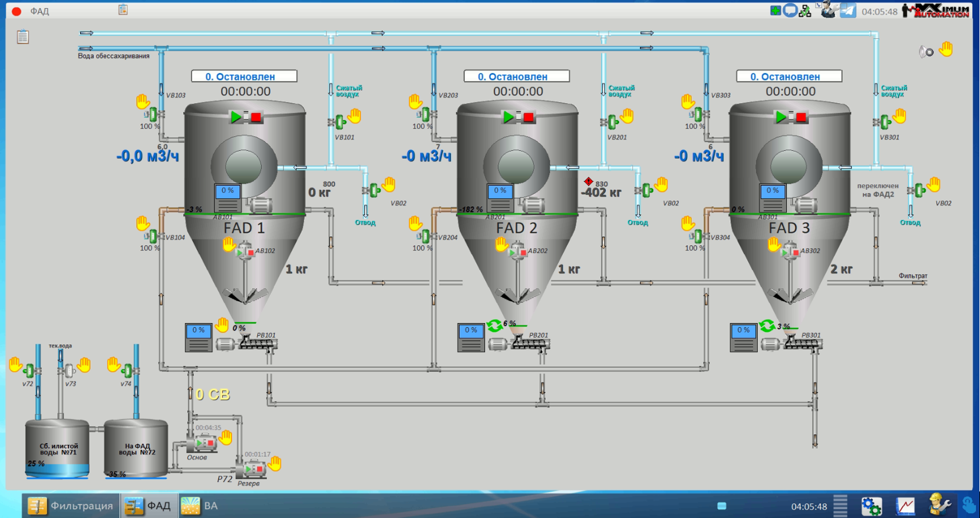Screen dimensions: 980x518
Task: Toggle manual mode hand for valve VB301
Action: coord(899,116)
